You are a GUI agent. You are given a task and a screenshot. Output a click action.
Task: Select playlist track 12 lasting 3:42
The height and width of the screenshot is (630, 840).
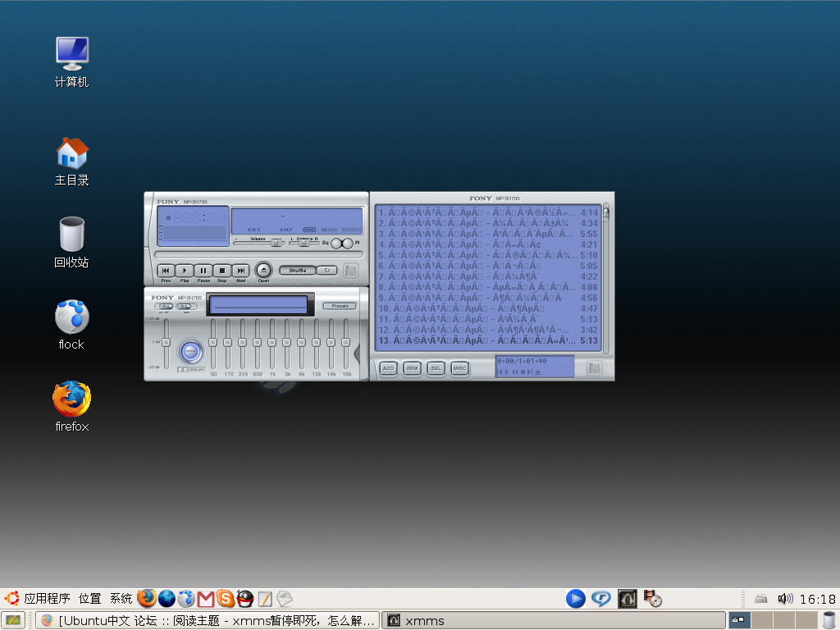487,330
